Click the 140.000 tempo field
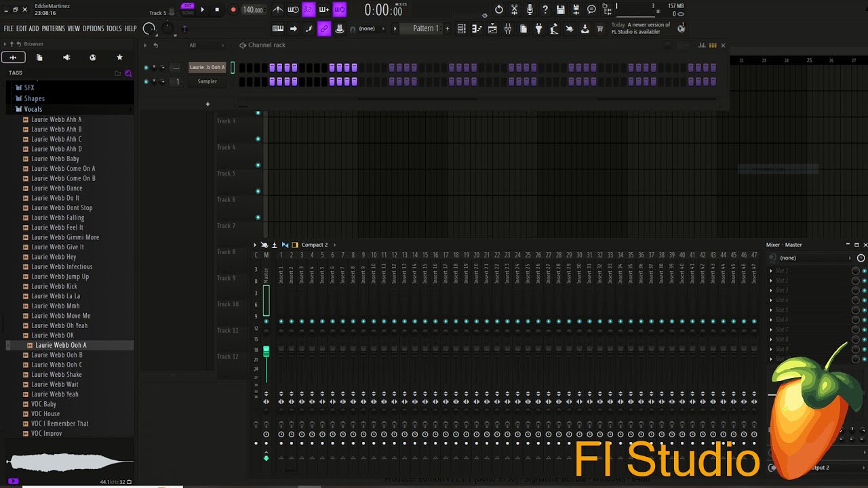Screen dimensions: 868x488 253,9
